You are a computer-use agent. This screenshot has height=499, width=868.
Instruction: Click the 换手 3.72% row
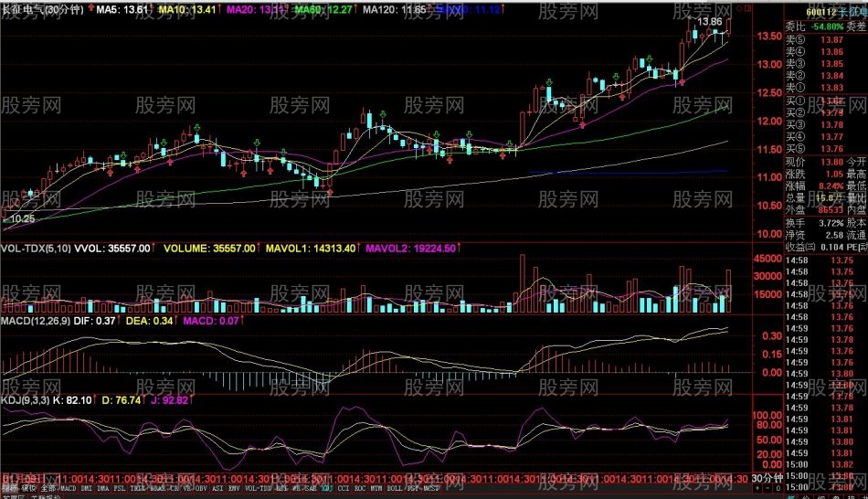tap(815, 223)
